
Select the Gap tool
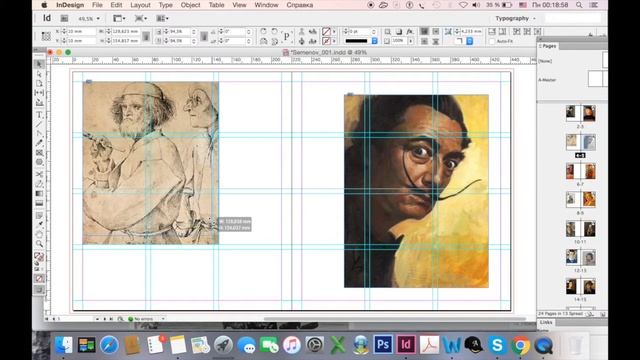point(39,93)
